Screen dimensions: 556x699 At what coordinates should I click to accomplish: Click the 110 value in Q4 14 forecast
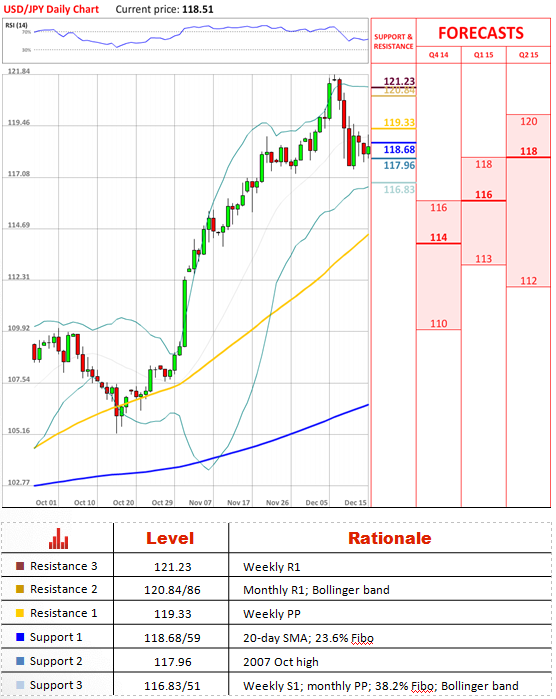point(438,324)
